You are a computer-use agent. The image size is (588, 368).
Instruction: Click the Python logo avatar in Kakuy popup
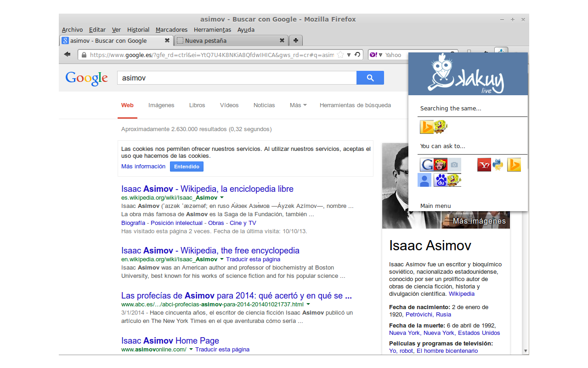[x=498, y=165]
